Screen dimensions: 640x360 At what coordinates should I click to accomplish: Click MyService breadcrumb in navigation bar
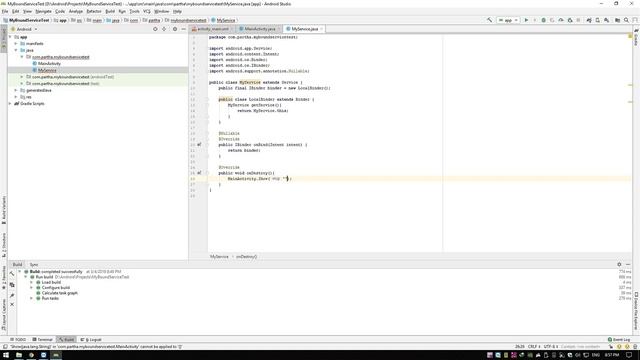223,20
